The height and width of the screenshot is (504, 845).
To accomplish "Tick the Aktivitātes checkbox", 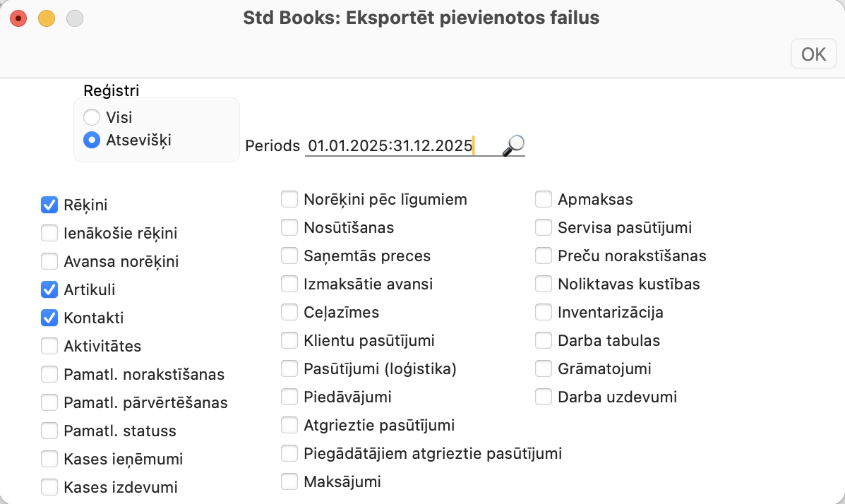I will point(49,346).
